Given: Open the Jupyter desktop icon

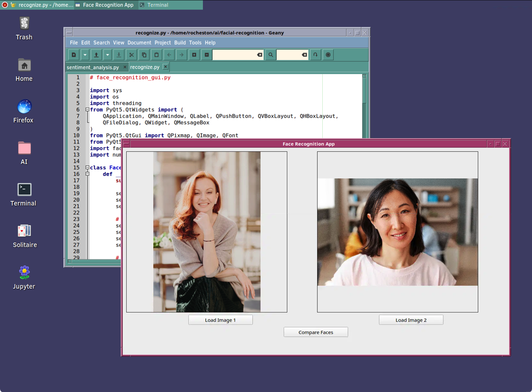Looking at the screenshot, I should click(x=24, y=277).
